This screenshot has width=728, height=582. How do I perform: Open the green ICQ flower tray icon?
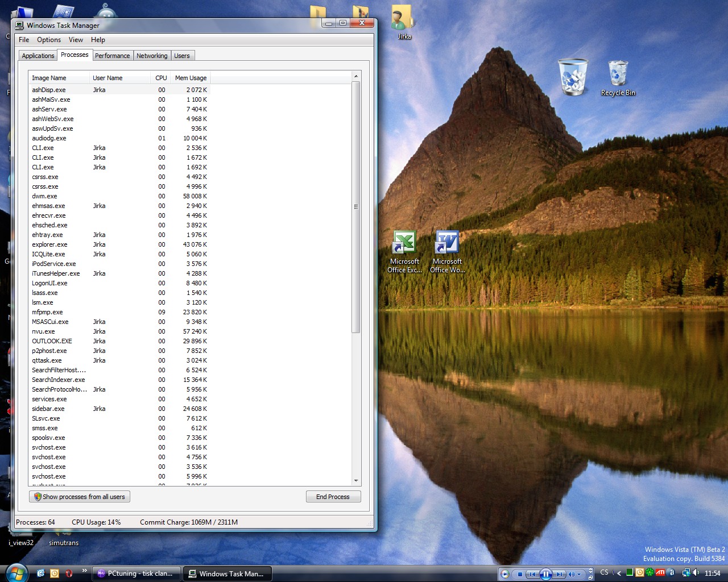point(650,572)
